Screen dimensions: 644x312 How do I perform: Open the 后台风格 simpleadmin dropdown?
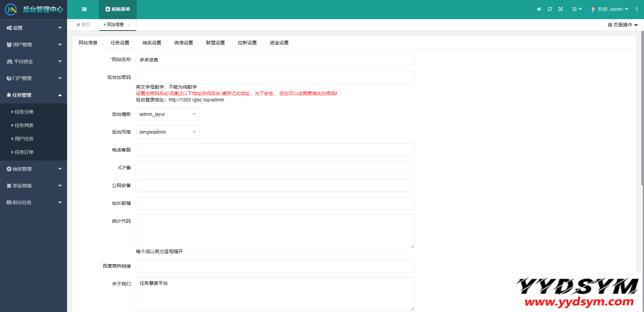point(167,132)
